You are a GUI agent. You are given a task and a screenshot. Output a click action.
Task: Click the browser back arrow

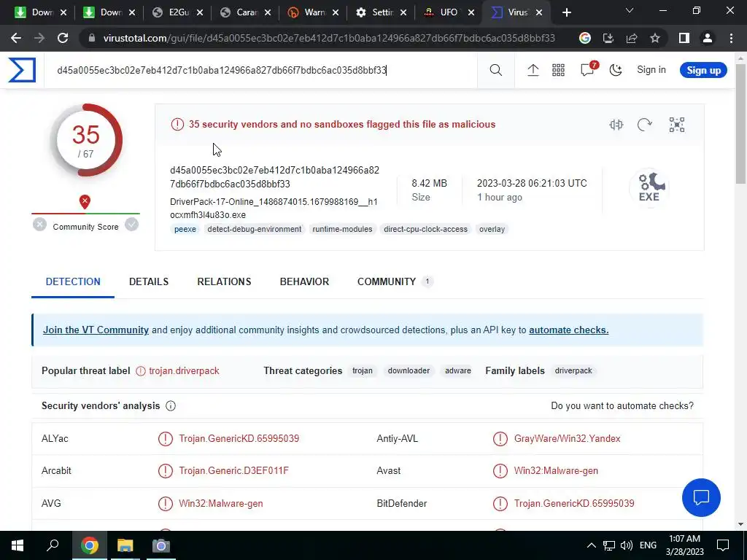16,38
